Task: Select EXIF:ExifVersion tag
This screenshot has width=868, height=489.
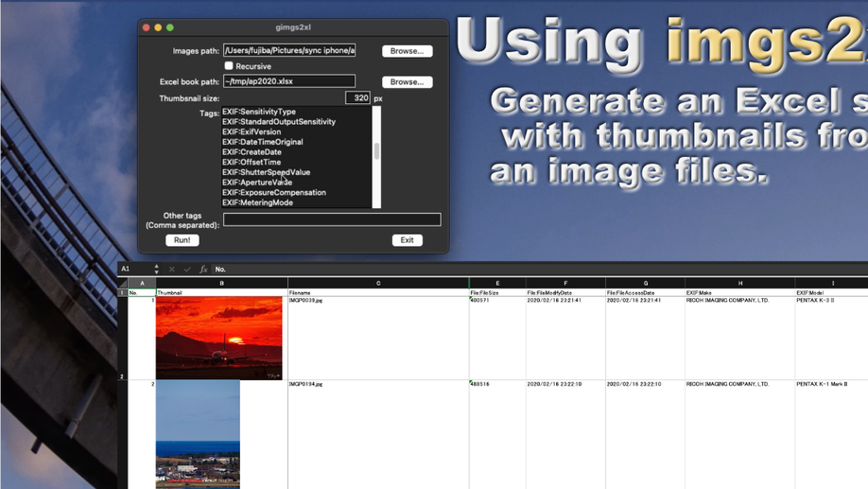Action: point(252,131)
